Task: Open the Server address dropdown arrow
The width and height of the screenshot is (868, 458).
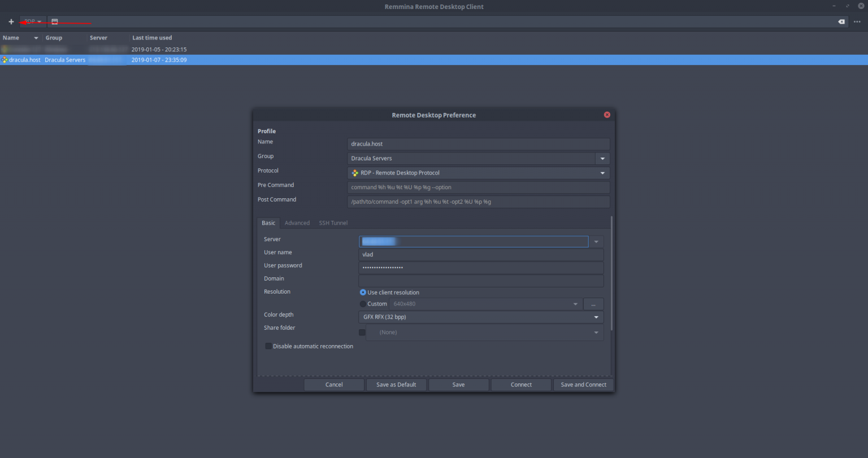Action: click(x=596, y=241)
